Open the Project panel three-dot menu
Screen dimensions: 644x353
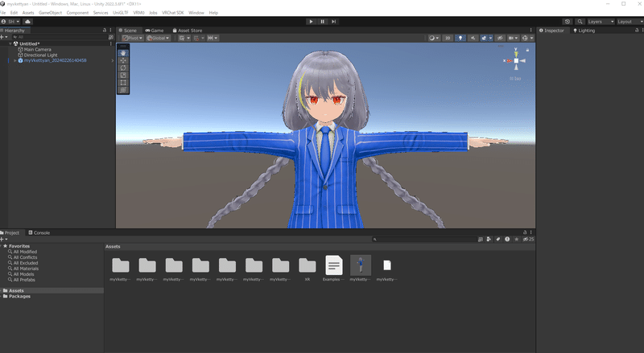pyautogui.click(x=530, y=232)
